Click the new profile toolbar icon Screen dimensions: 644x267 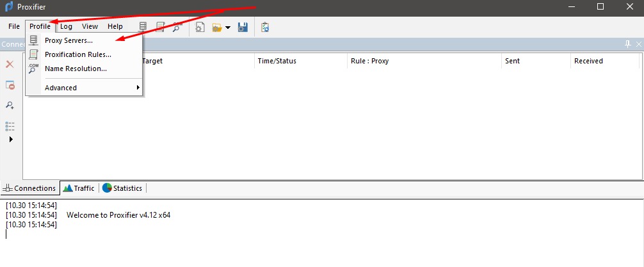[200, 27]
